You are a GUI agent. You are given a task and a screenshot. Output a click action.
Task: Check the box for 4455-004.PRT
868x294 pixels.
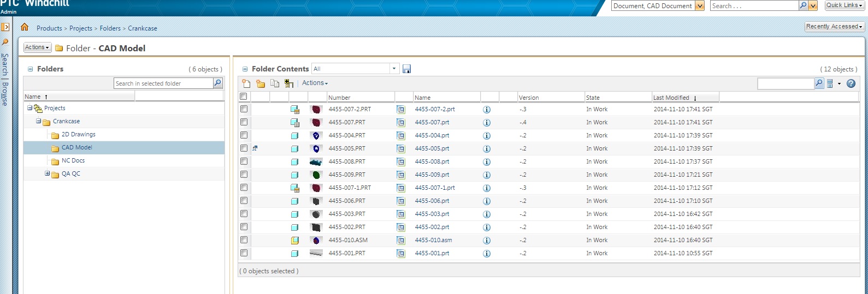pos(244,135)
